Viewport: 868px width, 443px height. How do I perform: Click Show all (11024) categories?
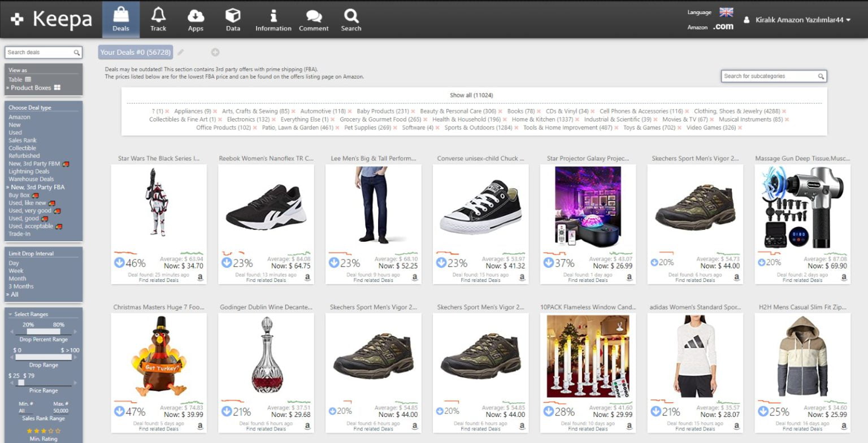tap(471, 95)
